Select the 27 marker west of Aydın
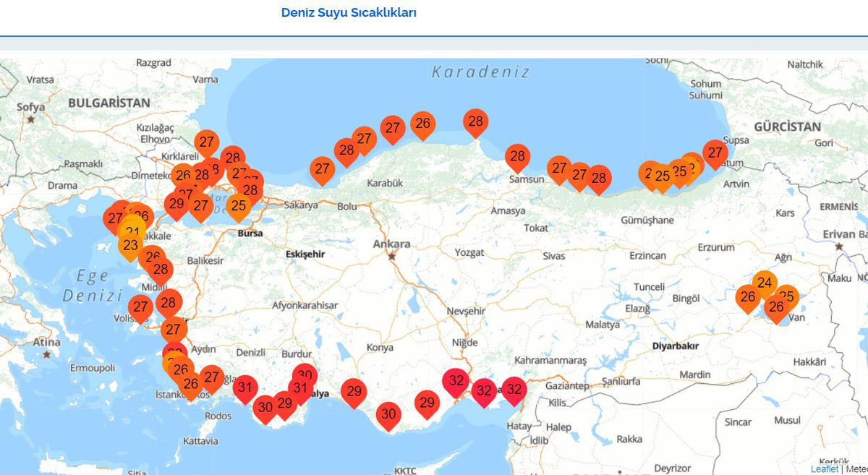Viewport: 868px width, 475px height. pos(173,330)
